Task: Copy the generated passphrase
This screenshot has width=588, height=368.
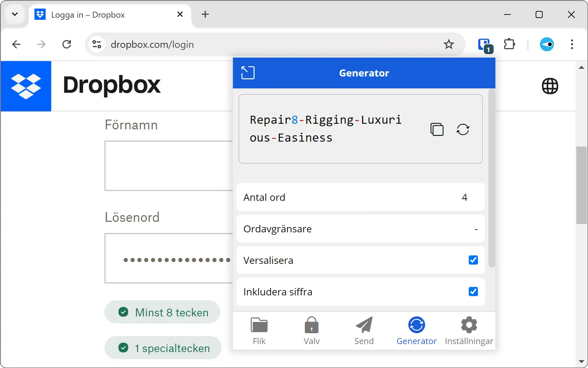Action: [437, 129]
